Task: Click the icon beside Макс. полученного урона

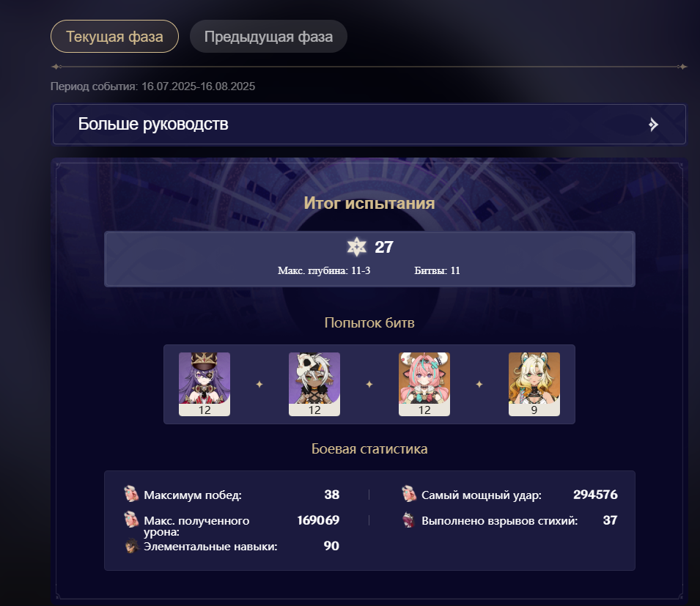Action: [x=131, y=520]
